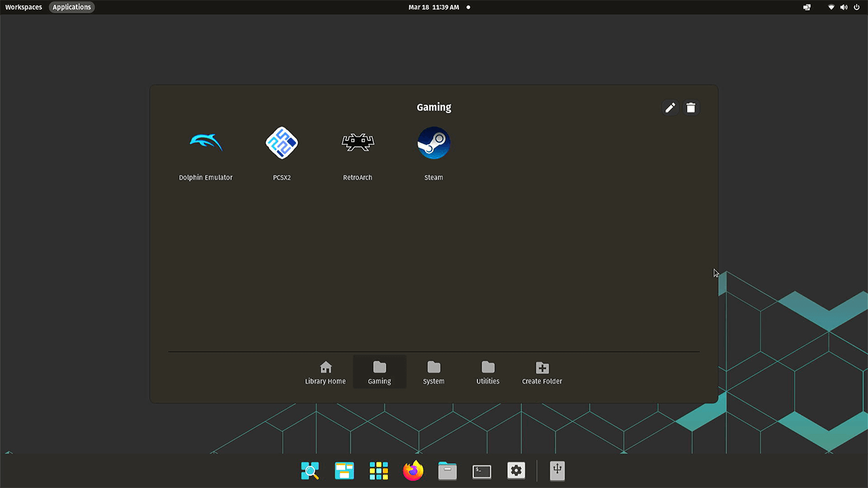Launch Dolphin Emulator from the Gaming folder
Viewport: 868px width, 488px height.
tap(205, 144)
